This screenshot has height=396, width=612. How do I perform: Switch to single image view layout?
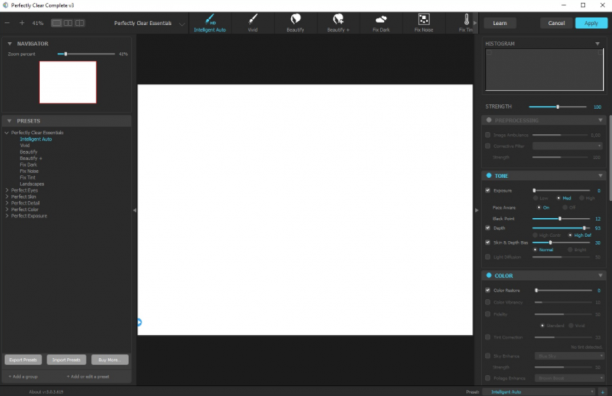click(x=57, y=23)
